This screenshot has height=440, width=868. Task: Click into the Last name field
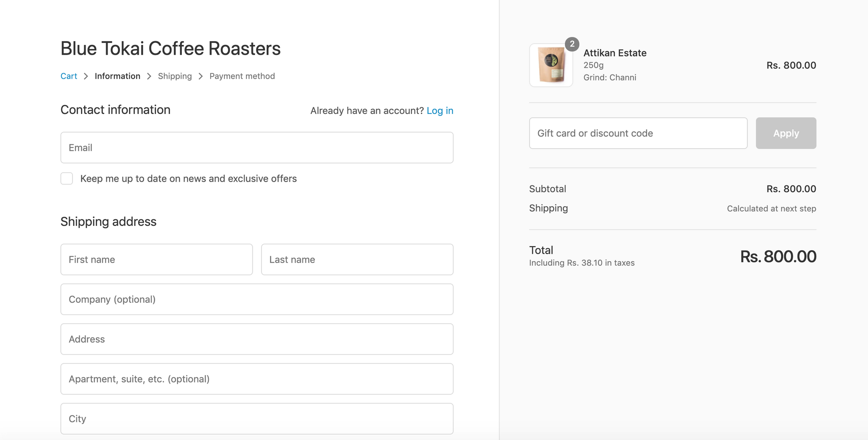357,259
